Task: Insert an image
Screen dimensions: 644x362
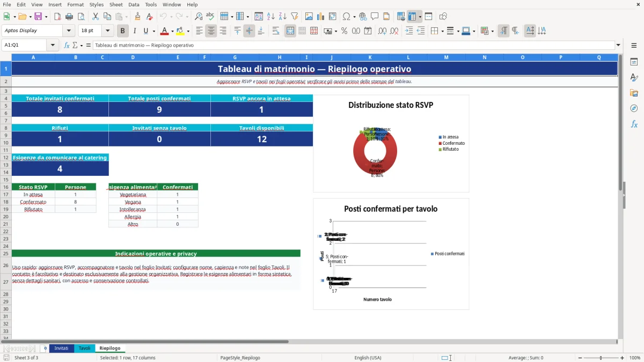Action: pyautogui.click(x=309, y=17)
